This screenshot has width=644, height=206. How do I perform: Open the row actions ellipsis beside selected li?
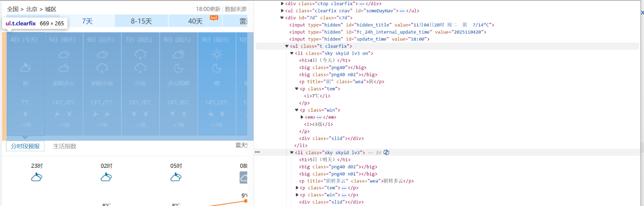(x=257, y=152)
